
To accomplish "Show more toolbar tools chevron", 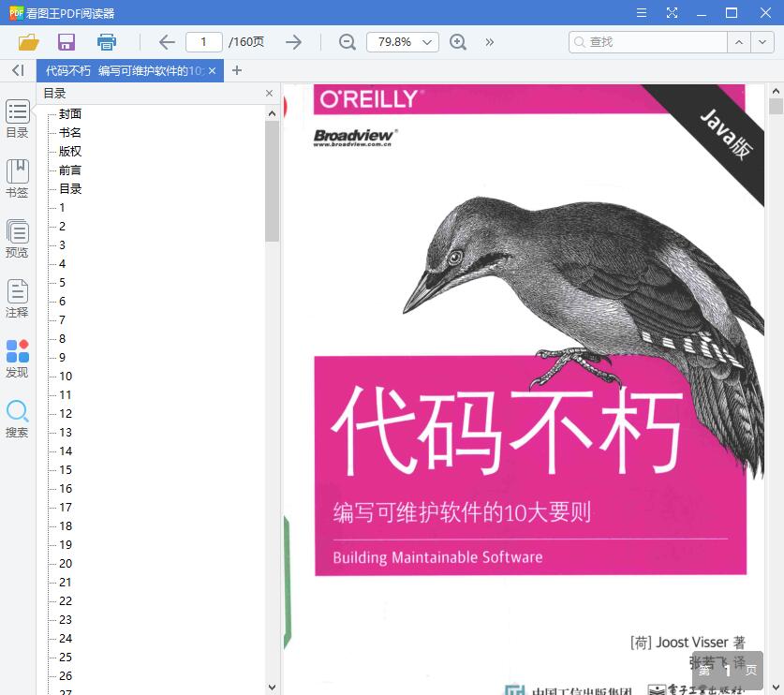I will click(490, 42).
